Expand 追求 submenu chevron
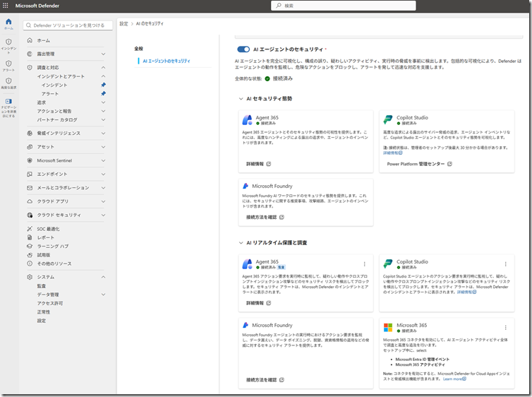 pyautogui.click(x=103, y=102)
